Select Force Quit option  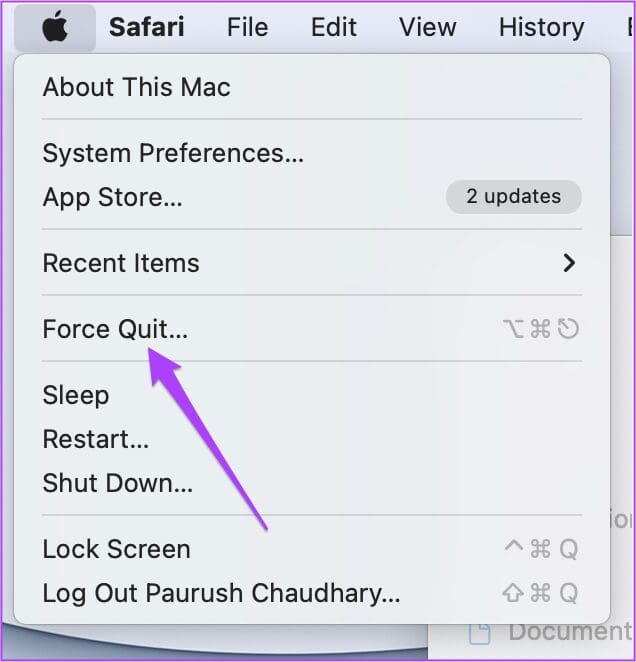[115, 329]
